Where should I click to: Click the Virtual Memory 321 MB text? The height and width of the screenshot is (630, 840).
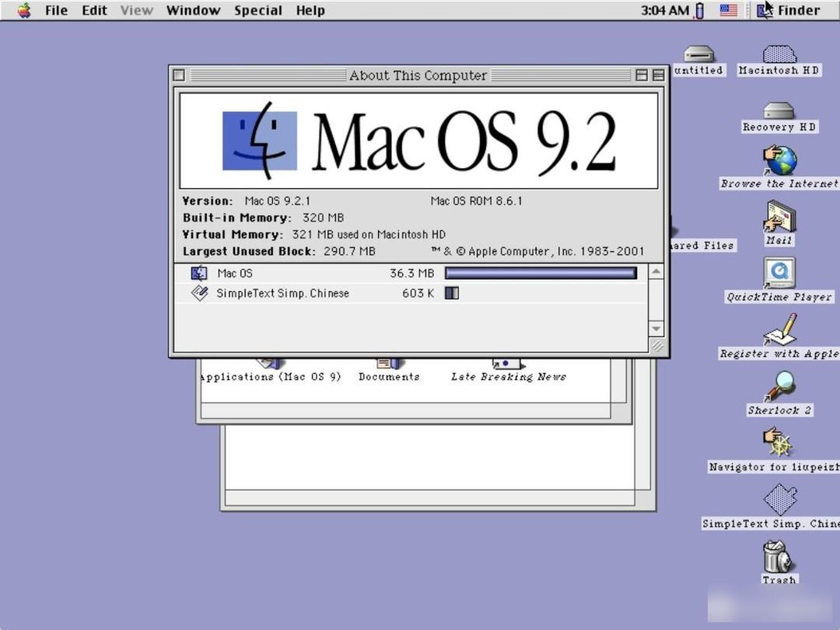coord(369,235)
